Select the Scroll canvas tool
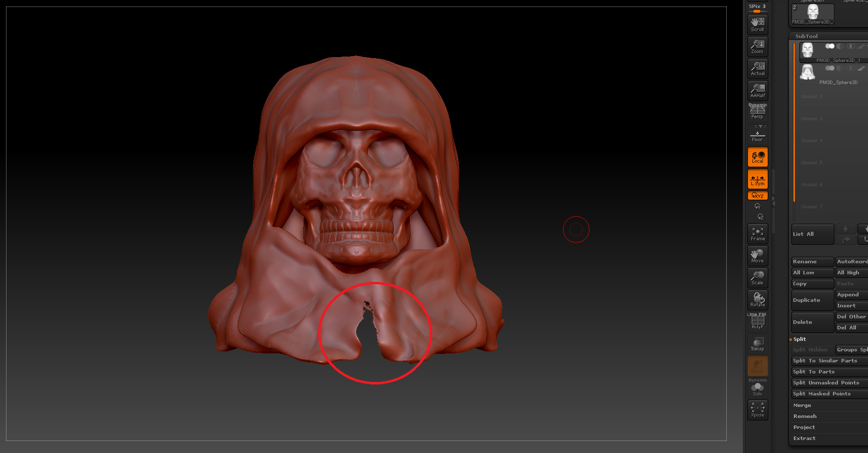Screen dimensions: 868x453 (x=757, y=25)
